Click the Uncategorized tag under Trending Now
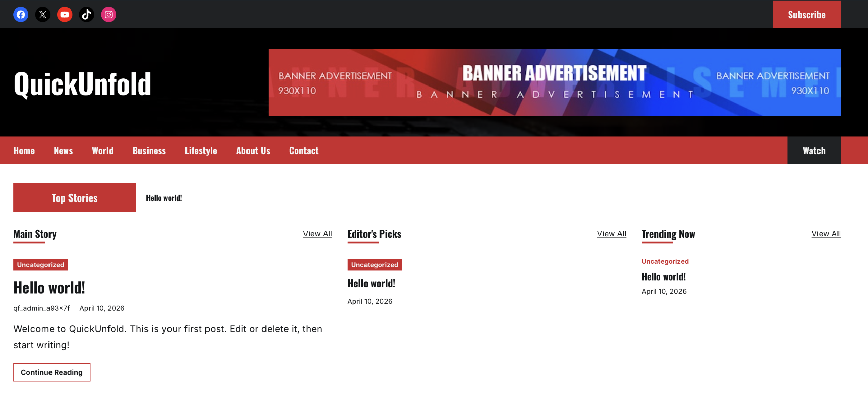868x402 pixels. (x=665, y=261)
